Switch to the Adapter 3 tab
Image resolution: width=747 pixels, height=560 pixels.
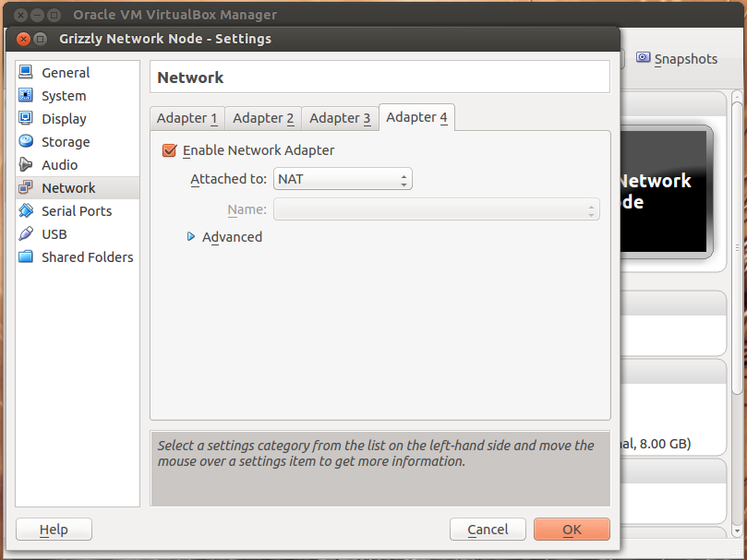tap(340, 118)
